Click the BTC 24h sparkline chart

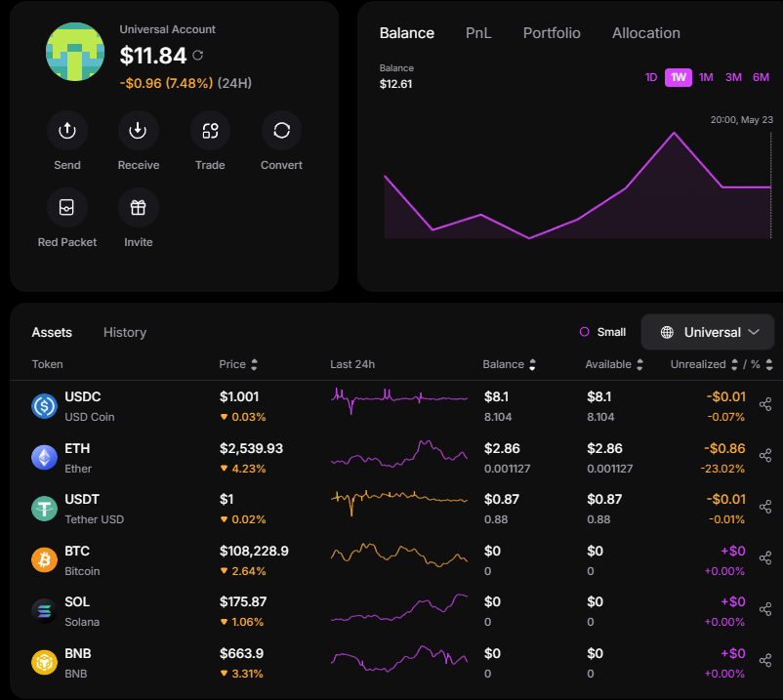click(x=399, y=556)
